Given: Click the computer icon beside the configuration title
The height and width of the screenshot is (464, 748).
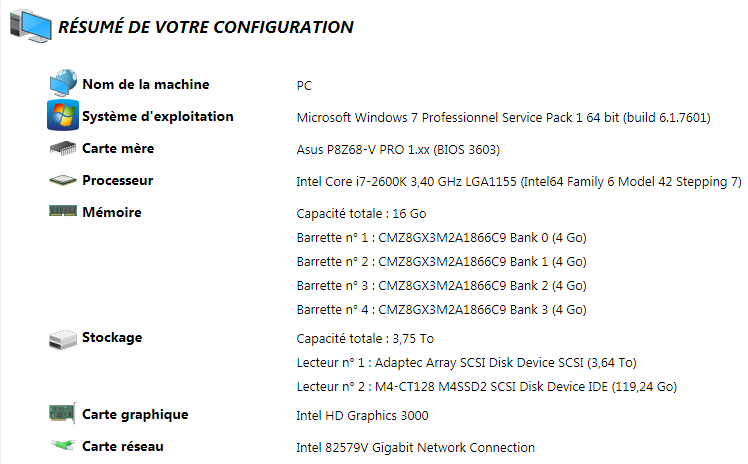Looking at the screenshot, I should (x=31, y=26).
